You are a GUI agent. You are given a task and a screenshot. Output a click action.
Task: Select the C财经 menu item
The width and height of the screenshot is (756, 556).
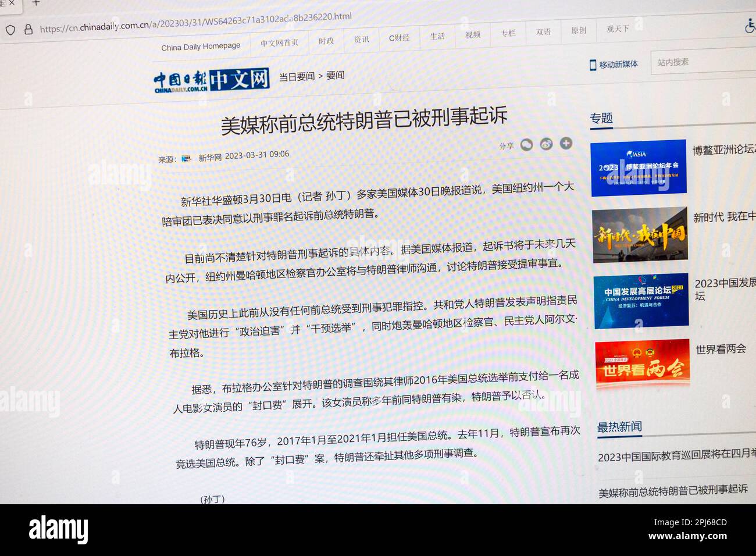[399, 38]
